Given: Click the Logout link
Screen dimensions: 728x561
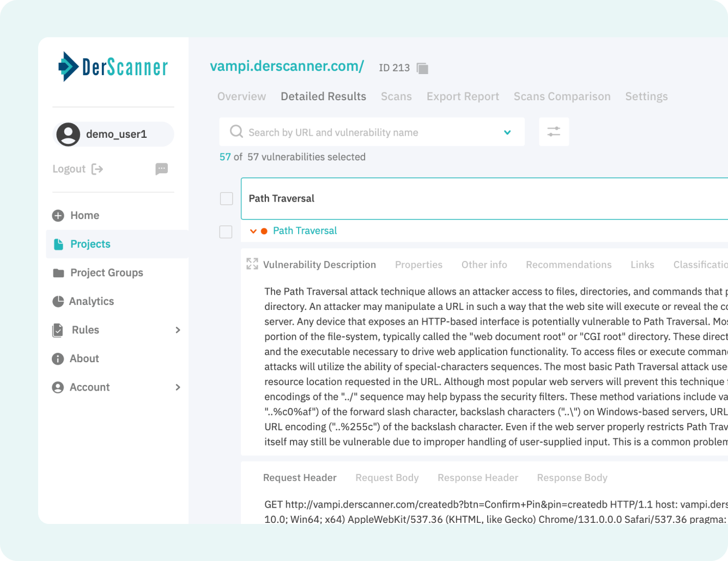Looking at the screenshot, I should click(69, 169).
